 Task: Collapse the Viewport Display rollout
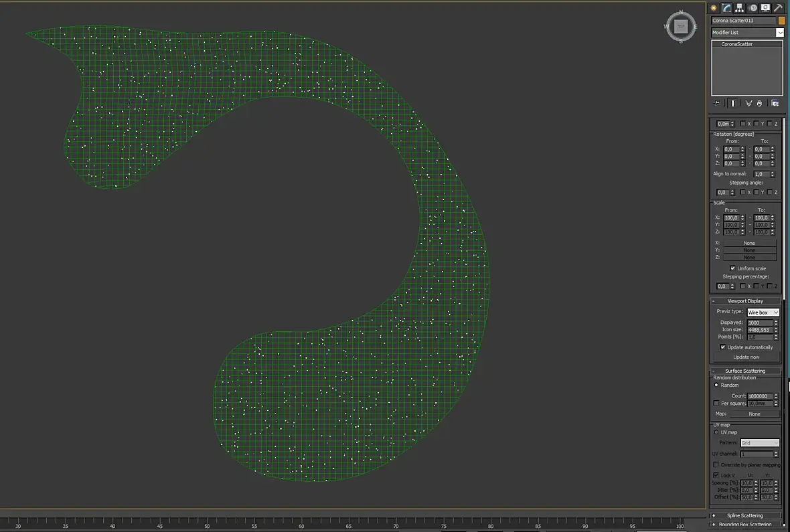click(x=745, y=300)
